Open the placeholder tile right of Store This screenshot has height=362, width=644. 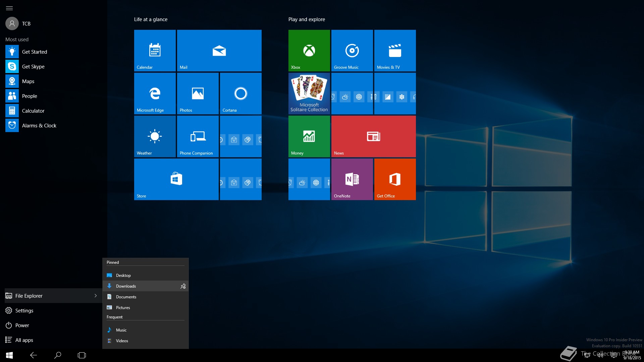tap(241, 179)
